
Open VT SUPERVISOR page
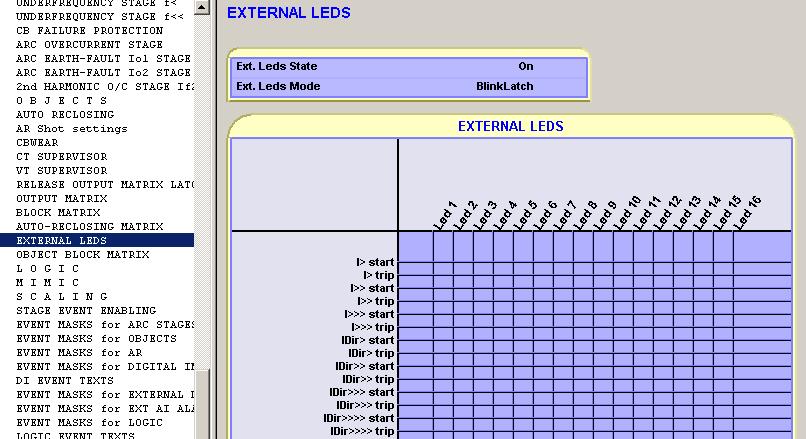click(61, 171)
